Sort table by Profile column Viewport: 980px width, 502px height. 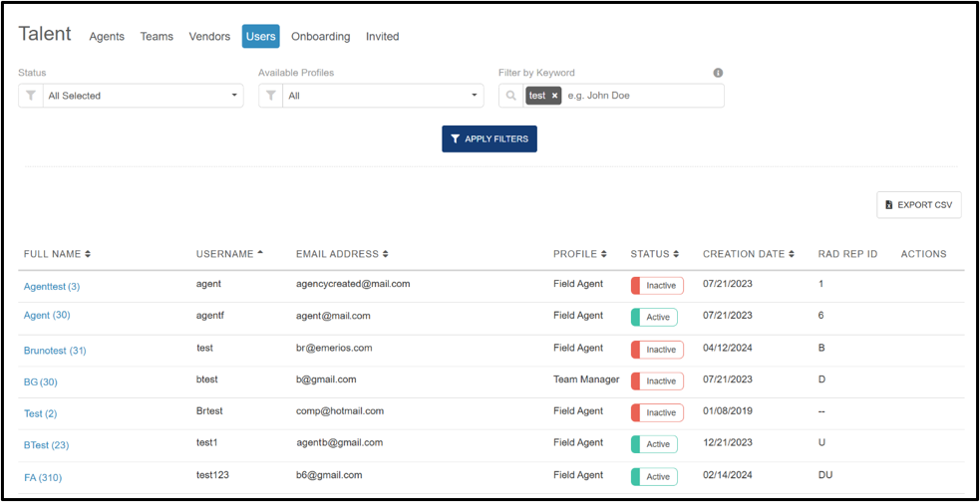point(579,254)
